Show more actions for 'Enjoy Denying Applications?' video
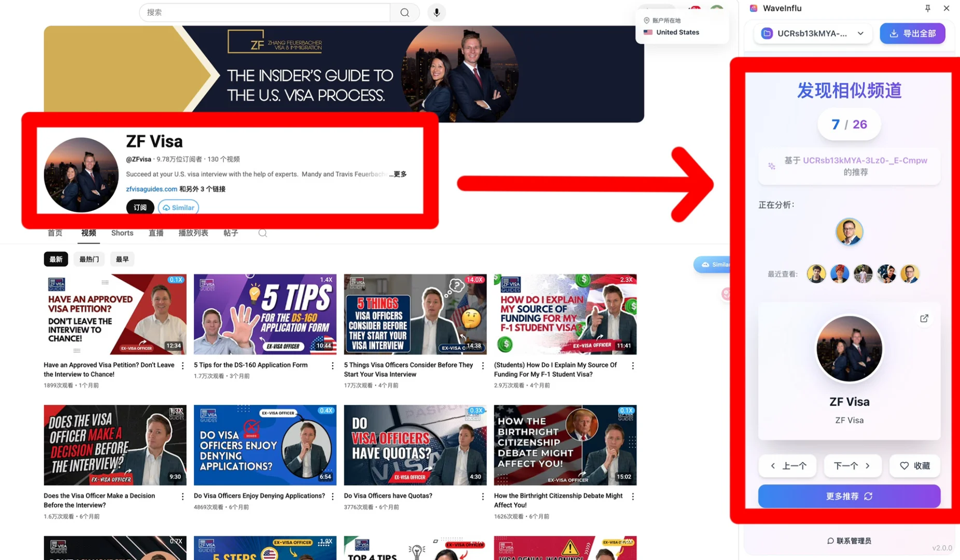Image resolution: width=960 pixels, height=560 pixels. click(332, 497)
